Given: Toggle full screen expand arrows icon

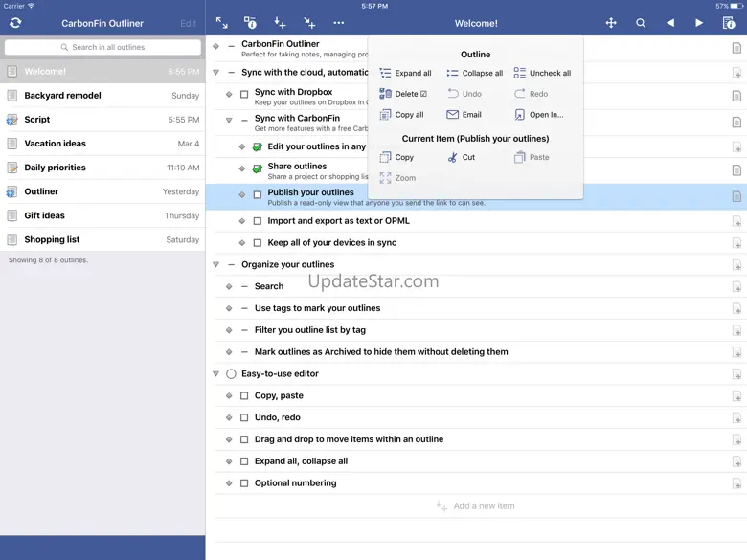Looking at the screenshot, I should pos(221,22).
